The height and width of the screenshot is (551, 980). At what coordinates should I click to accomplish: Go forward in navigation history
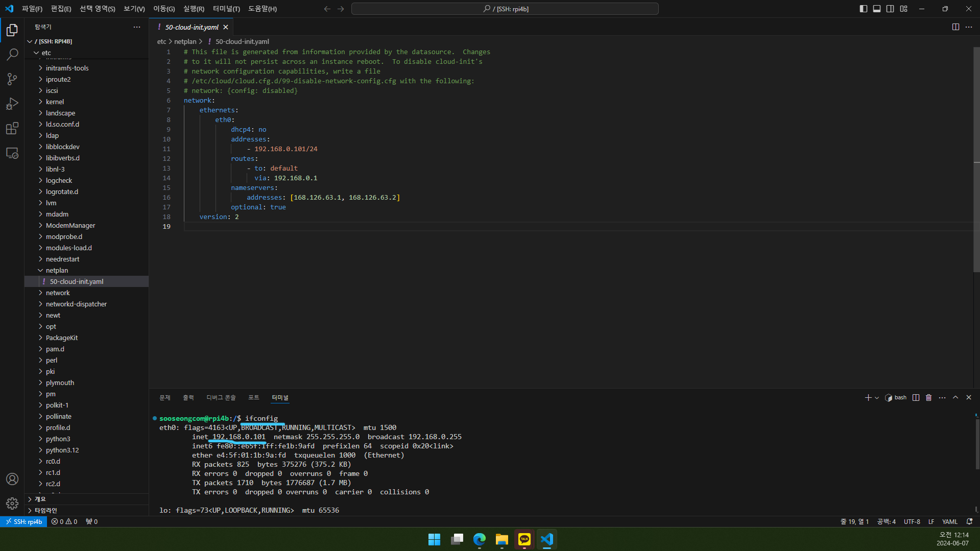[x=341, y=9]
